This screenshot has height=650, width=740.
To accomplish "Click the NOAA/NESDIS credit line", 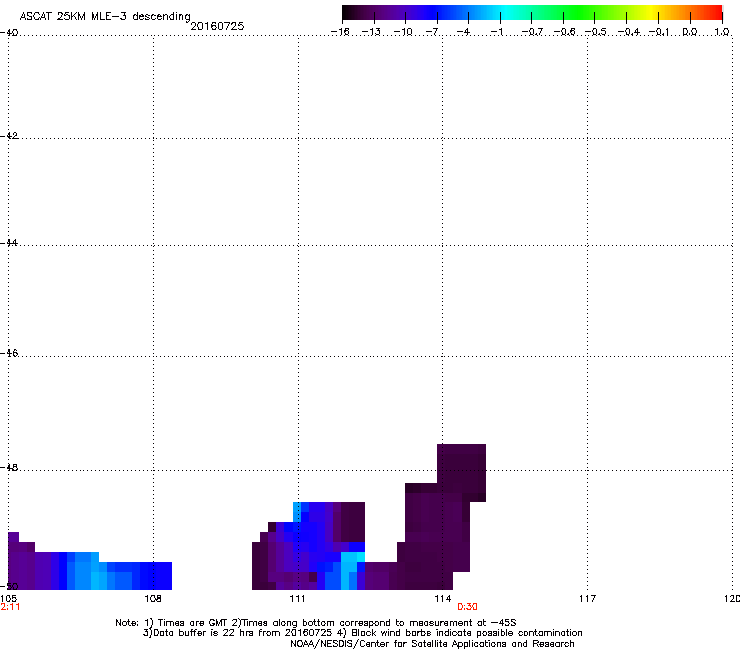I will [432, 644].
